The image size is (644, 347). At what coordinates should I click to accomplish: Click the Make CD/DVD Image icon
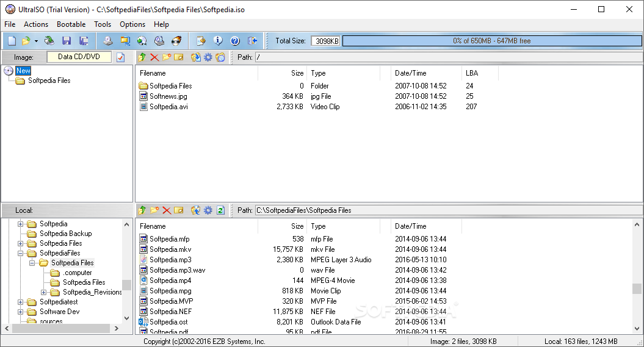point(107,41)
